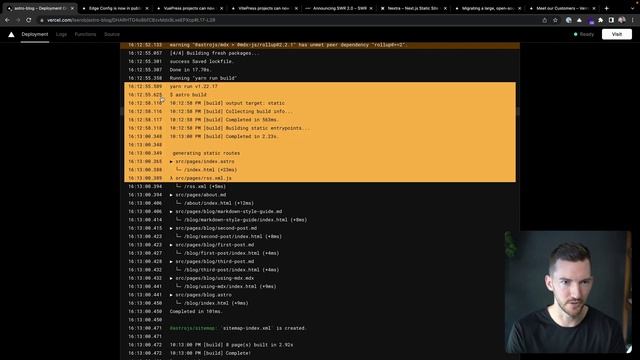
Task: Open the round blue extension icon
Action: (x=569, y=20)
